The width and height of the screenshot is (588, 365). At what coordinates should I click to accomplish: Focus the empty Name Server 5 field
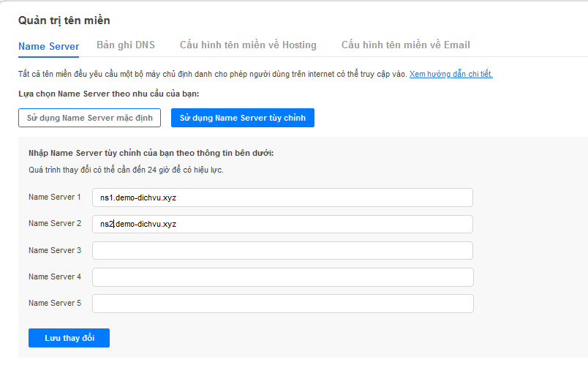click(282, 303)
